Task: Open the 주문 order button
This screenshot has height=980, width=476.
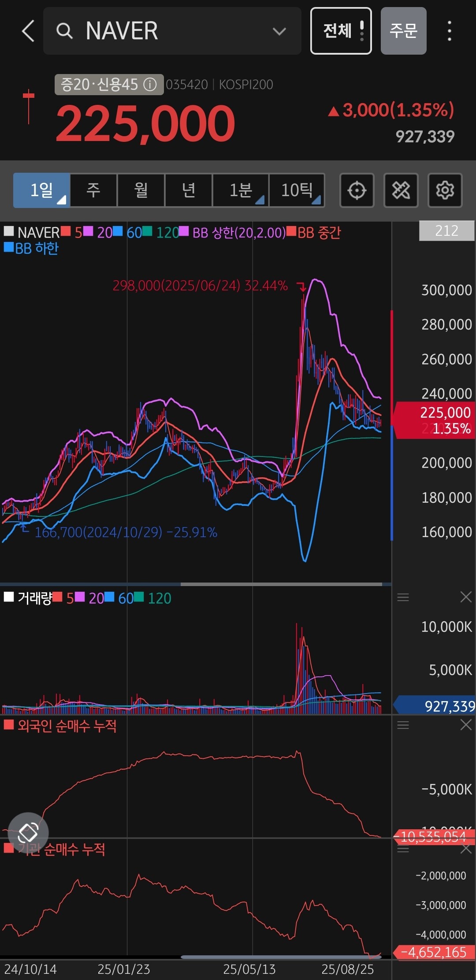Action: pyautogui.click(x=403, y=31)
